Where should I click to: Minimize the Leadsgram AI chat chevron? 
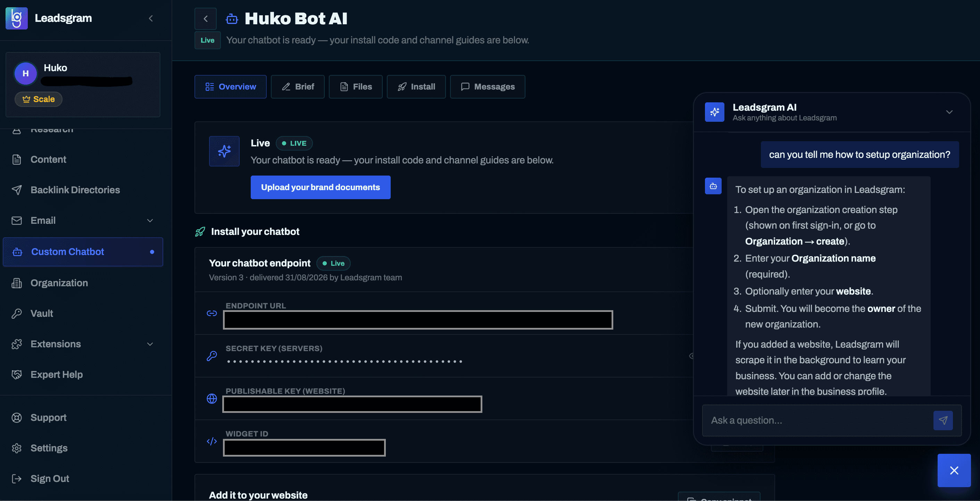[x=949, y=112]
